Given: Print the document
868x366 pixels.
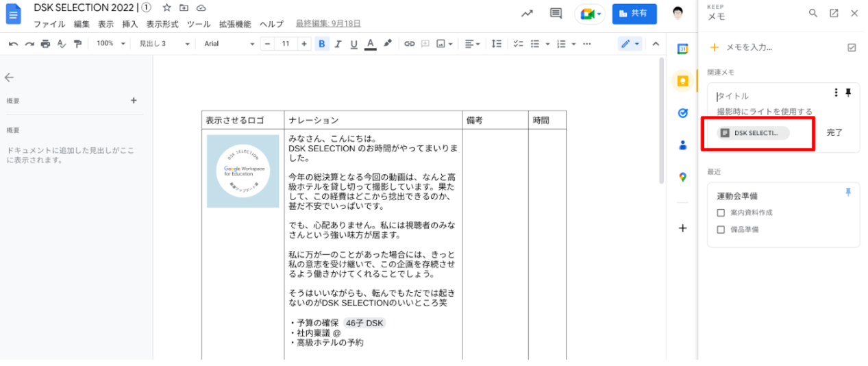Looking at the screenshot, I should point(45,44).
